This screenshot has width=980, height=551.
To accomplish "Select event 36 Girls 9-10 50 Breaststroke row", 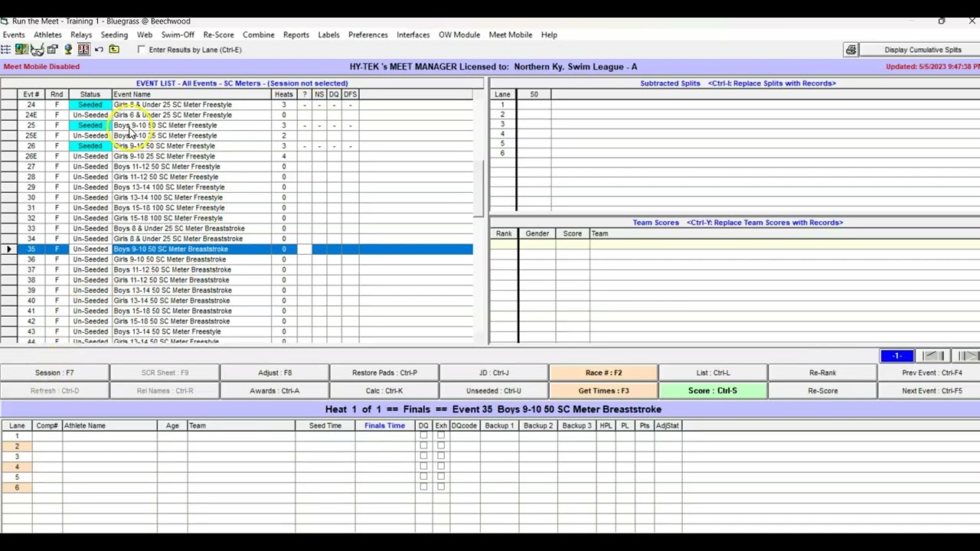I will click(x=237, y=259).
